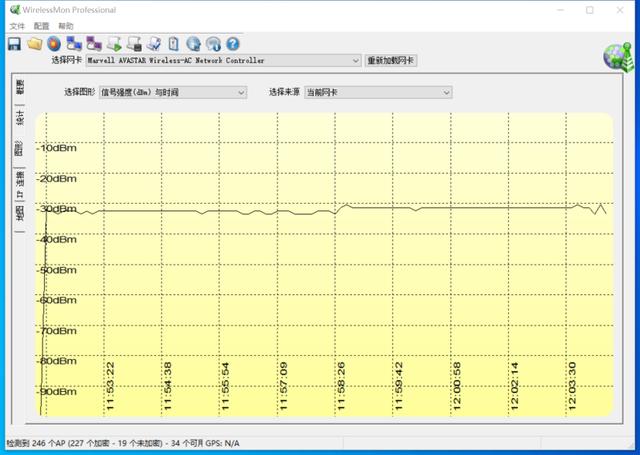Screen dimensions: 640x455
Task: Open file using the yellow folder icon
Action: (34, 44)
